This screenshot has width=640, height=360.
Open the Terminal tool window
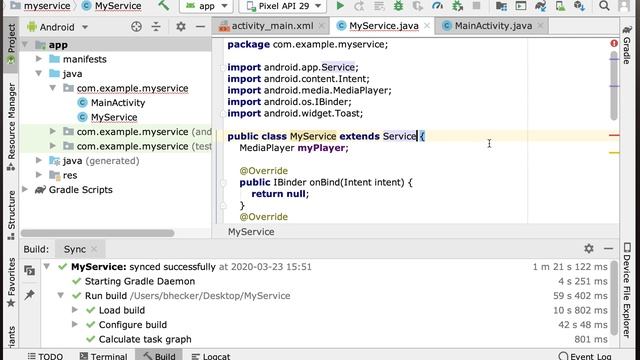coord(103,356)
